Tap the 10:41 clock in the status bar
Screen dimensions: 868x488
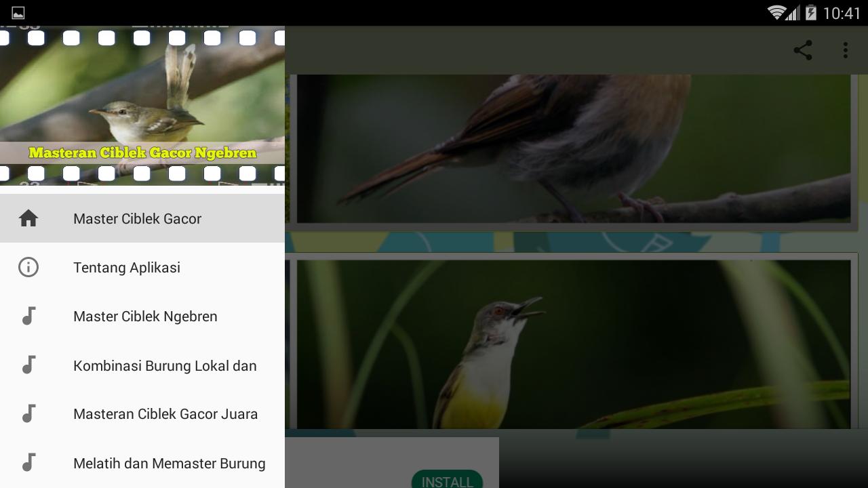pos(842,14)
